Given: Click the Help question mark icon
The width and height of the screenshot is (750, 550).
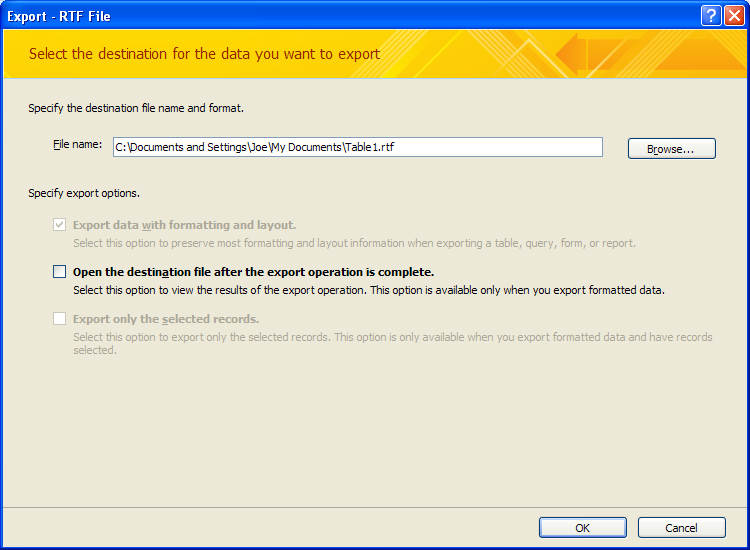Looking at the screenshot, I should pos(711,16).
